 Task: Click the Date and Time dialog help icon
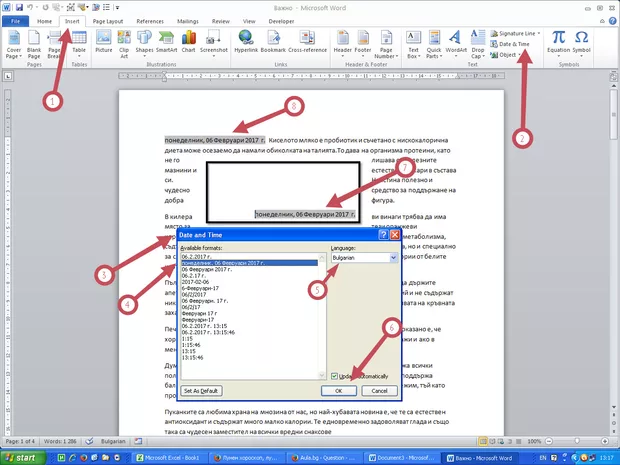click(383, 235)
